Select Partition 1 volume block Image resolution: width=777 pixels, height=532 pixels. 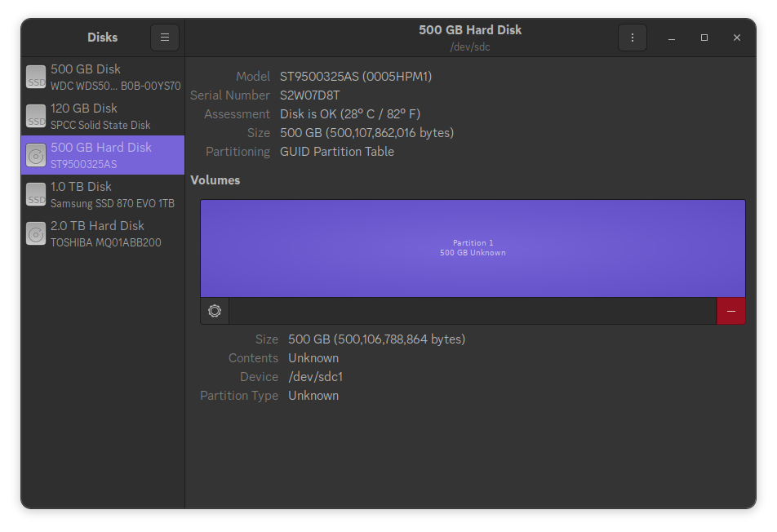[473, 248]
